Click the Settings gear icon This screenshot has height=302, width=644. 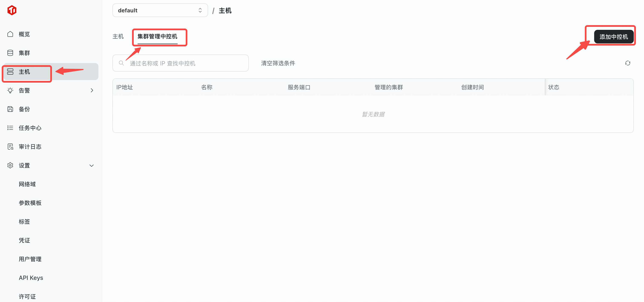(10, 165)
